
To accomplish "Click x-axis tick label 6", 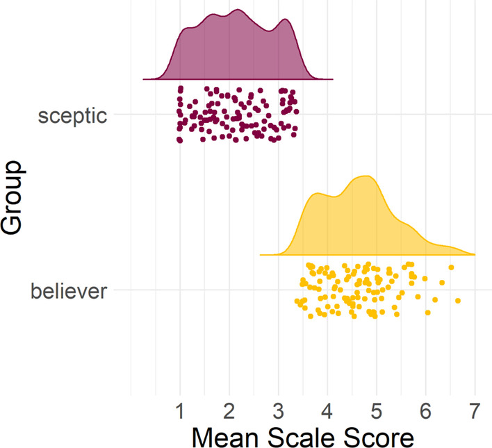I will click(x=426, y=411).
